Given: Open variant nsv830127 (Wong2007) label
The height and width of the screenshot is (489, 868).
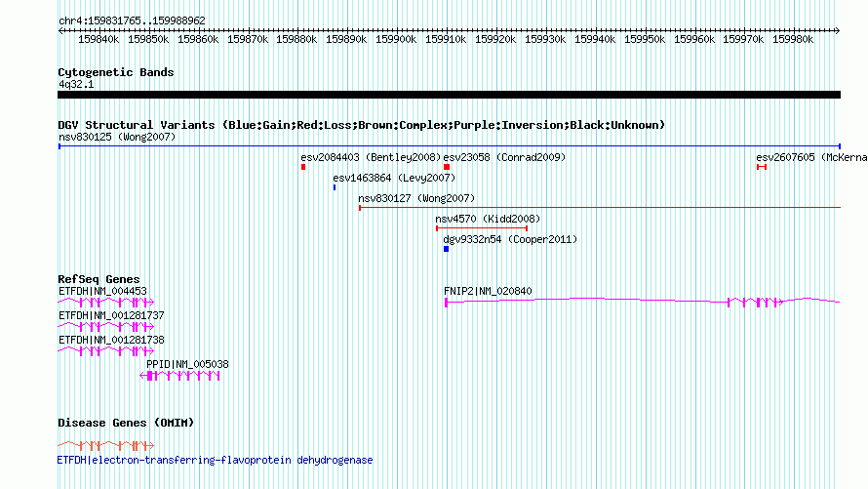Looking at the screenshot, I should (x=416, y=198).
